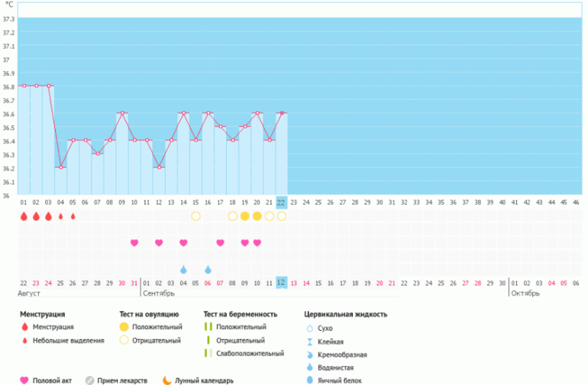This screenshot has width=588, height=385.
Task: Click the highlighted date 12 in September row
Action: 281,283
